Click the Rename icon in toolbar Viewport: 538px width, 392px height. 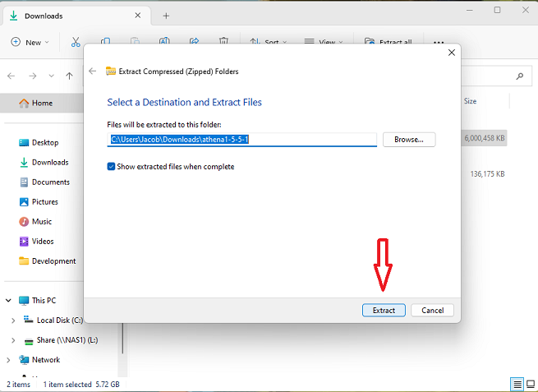(x=165, y=42)
